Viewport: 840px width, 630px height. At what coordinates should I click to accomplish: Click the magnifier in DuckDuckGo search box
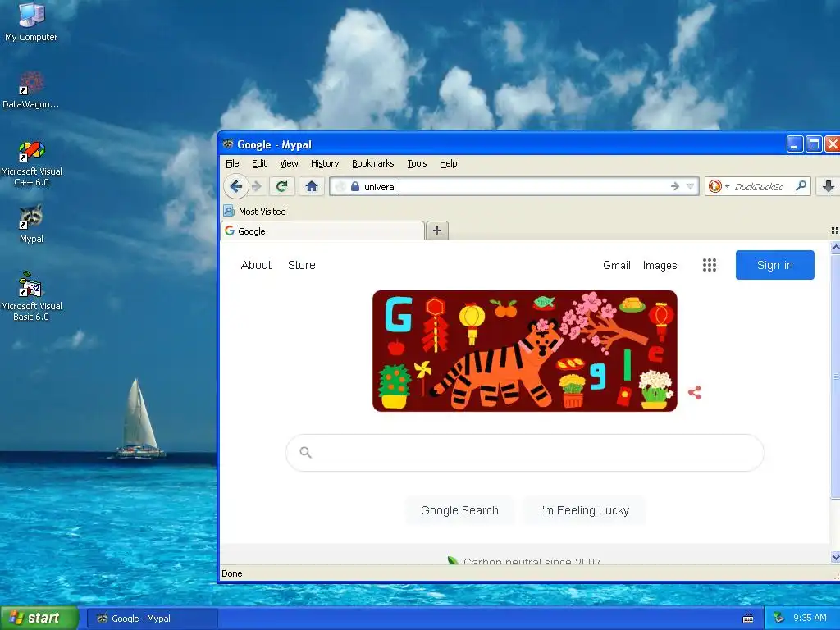tap(801, 186)
